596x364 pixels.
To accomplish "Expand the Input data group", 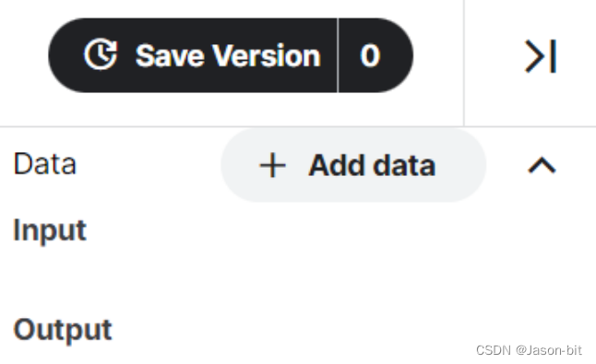I will (50, 230).
